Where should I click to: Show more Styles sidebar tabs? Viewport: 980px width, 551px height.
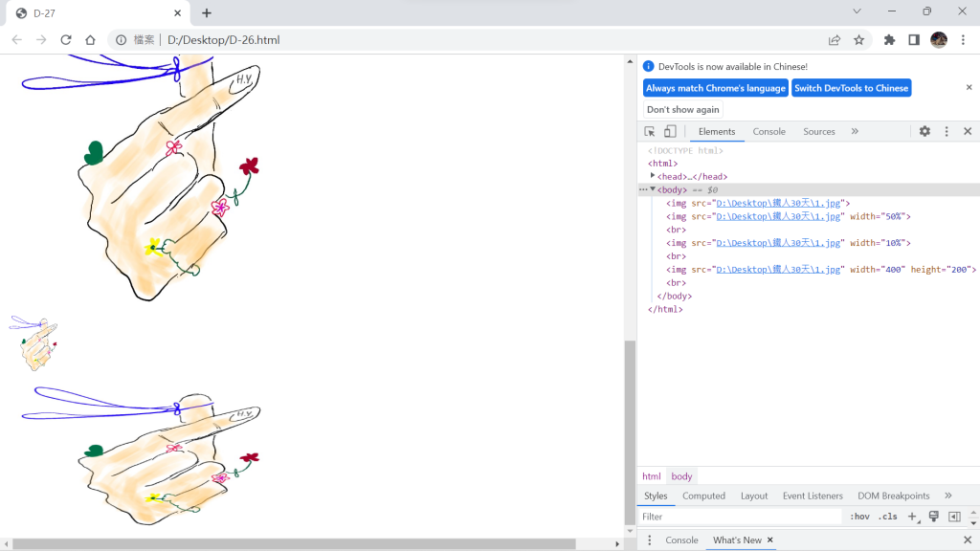click(x=948, y=496)
